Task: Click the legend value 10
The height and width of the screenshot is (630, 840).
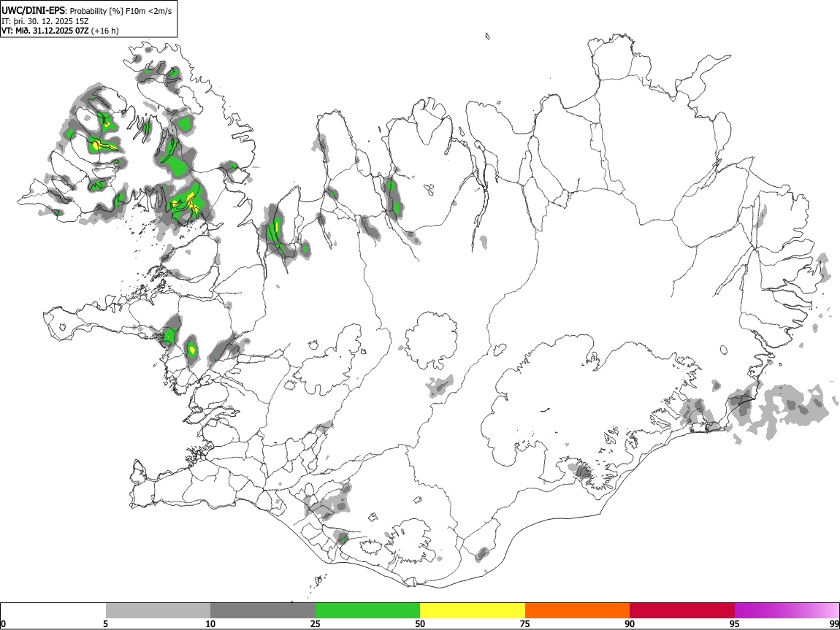Action: (210, 623)
